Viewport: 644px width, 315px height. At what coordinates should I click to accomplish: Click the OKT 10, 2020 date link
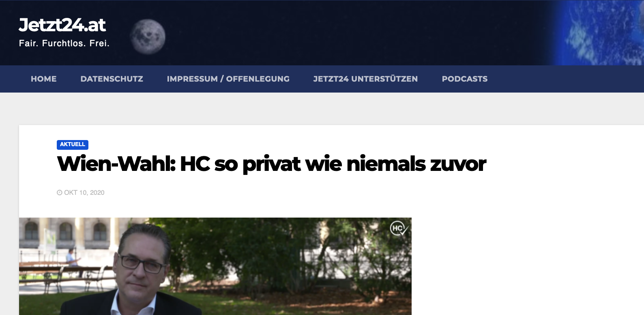pos(84,192)
